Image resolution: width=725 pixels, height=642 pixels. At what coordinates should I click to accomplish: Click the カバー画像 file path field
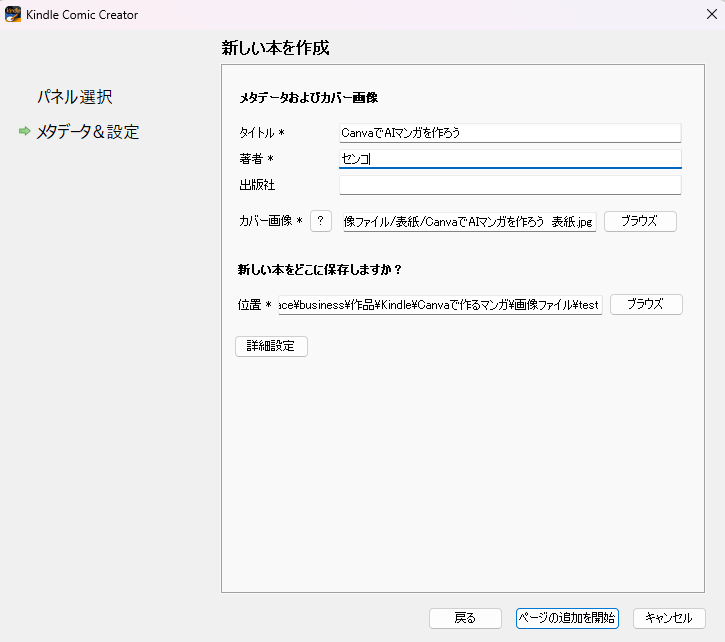(469, 222)
